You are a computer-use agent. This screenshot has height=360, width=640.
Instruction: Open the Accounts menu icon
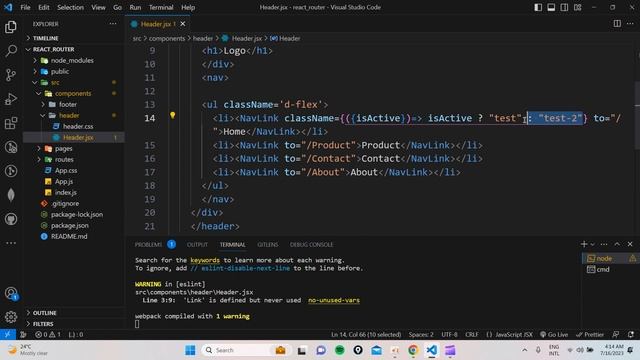pyautogui.click(x=11, y=293)
